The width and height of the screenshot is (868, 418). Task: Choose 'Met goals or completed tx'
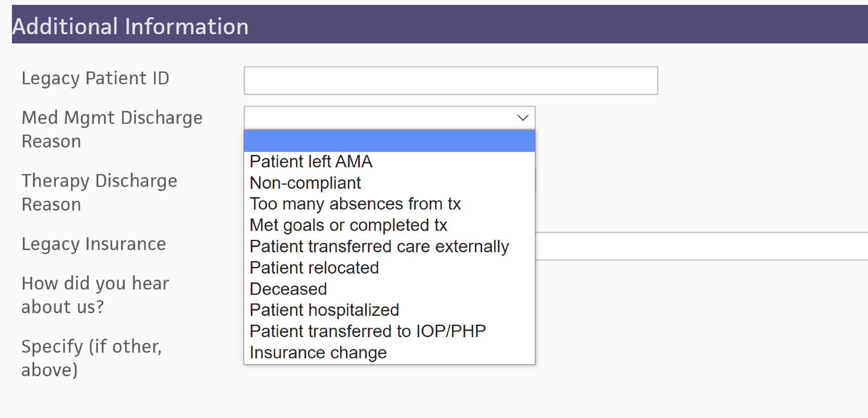tap(348, 225)
